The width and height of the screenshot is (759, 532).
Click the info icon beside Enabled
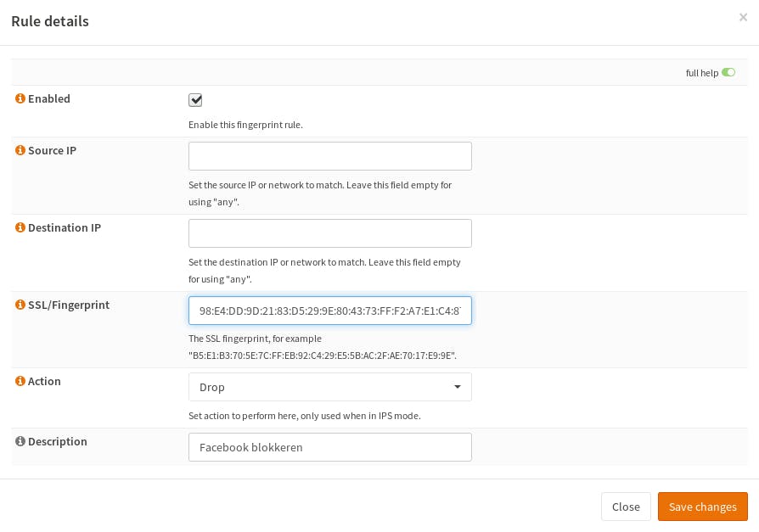20,99
